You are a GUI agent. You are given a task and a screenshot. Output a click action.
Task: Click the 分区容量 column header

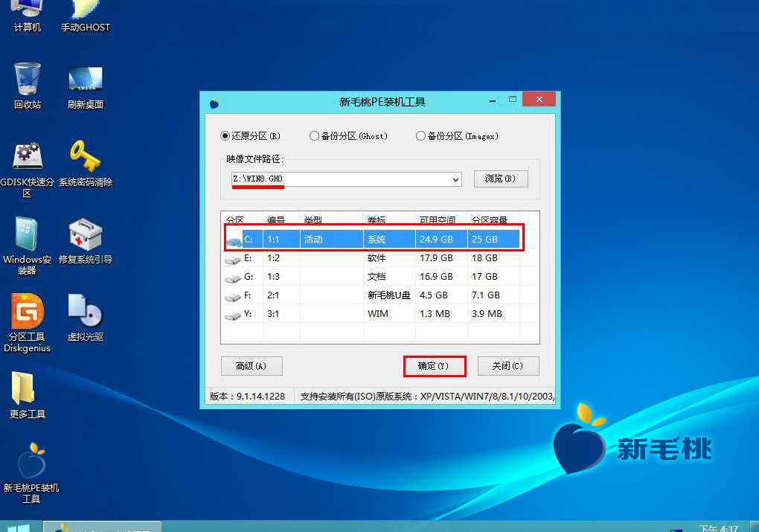pos(490,220)
